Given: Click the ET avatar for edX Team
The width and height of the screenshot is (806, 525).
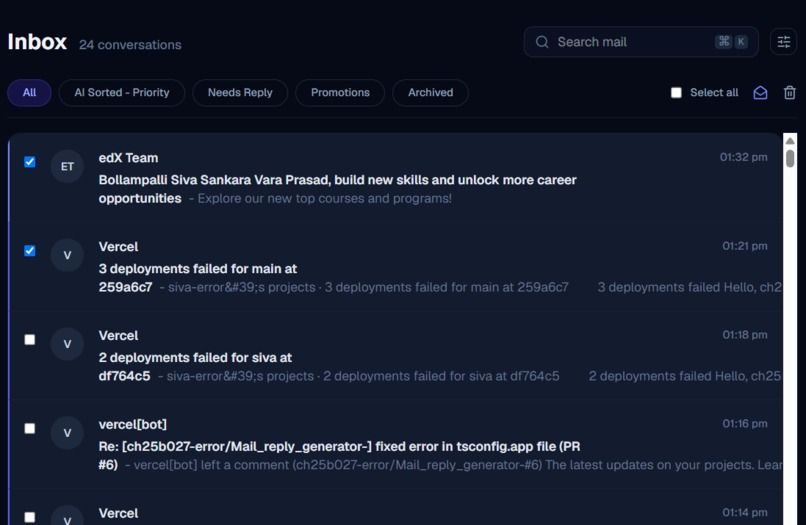Looking at the screenshot, I should pyautogui.click(x=67, y=166).
